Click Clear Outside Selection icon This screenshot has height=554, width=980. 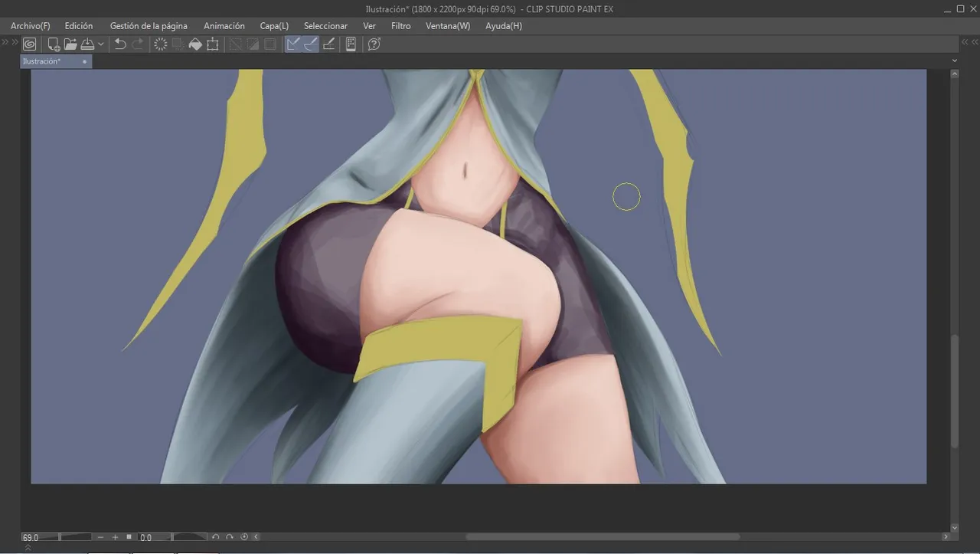[178, 44]
